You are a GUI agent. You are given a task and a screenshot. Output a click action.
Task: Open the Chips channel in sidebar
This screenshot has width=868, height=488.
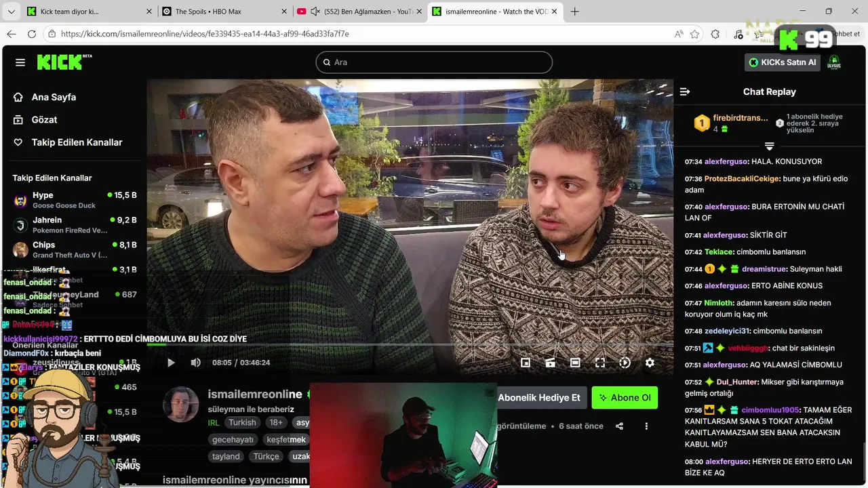click(75, 250)
